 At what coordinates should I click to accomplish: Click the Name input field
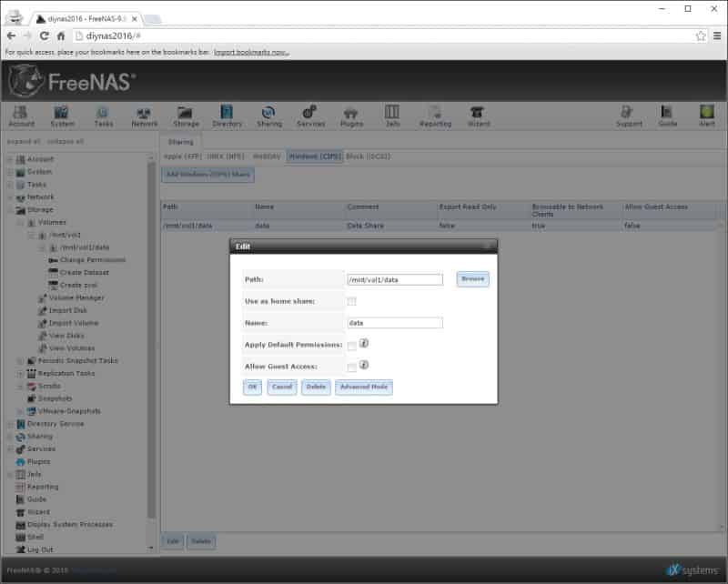pos(395,323)
